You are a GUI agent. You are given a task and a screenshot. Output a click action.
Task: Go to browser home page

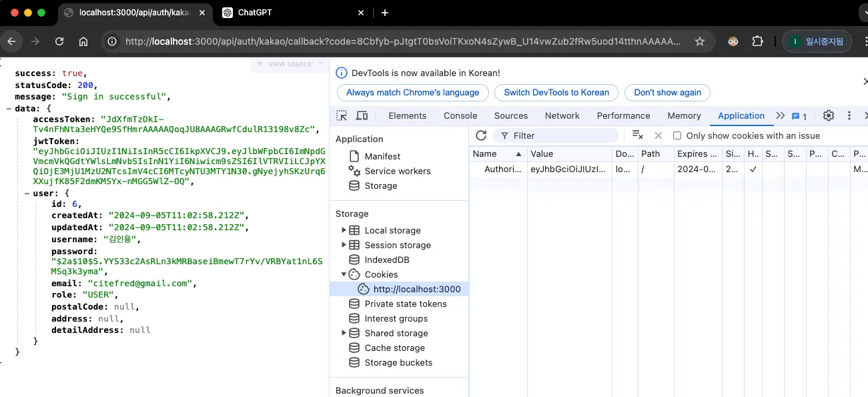[x=83, y=41]
